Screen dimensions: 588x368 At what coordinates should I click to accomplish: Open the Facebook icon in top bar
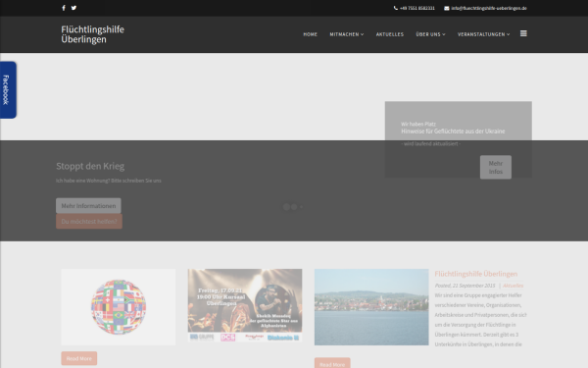[64, 8]
